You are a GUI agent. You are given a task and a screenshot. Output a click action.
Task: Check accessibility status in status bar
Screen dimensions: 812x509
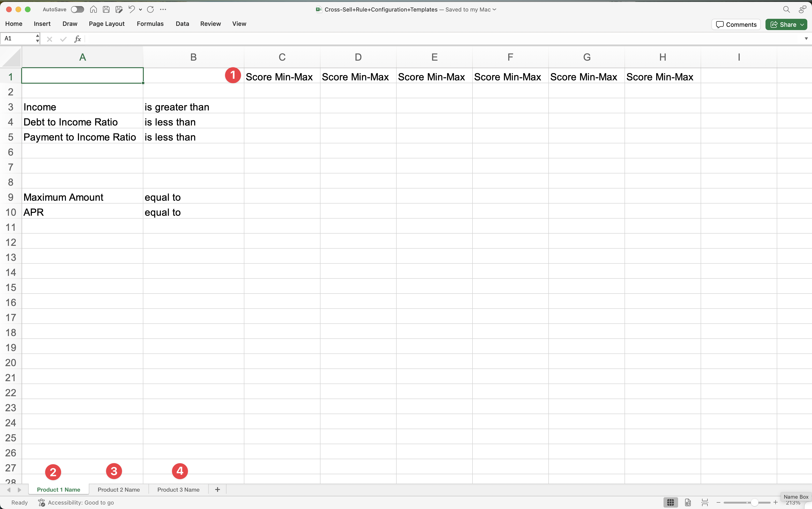point(76,503)
